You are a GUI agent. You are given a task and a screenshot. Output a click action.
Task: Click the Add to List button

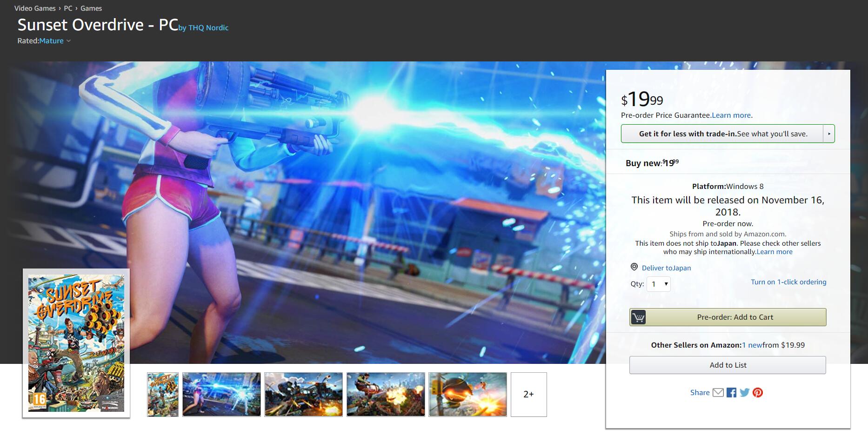(x=728, y=365)
